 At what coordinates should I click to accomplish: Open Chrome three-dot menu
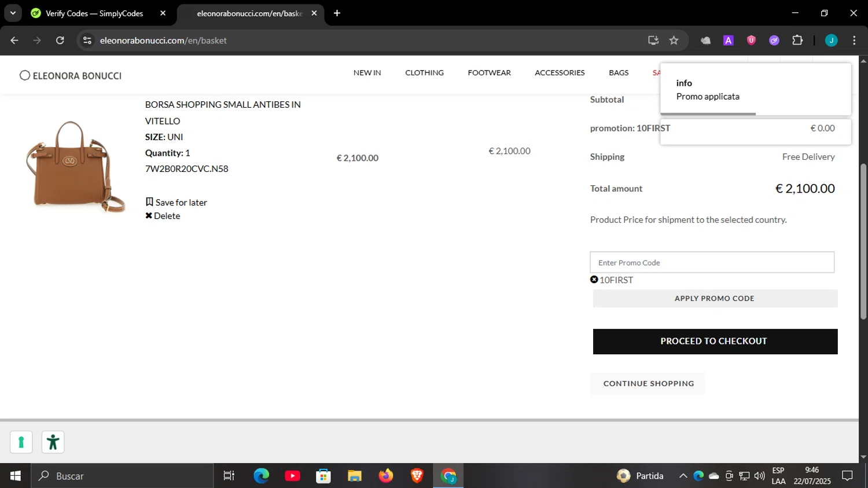point(854,41)
